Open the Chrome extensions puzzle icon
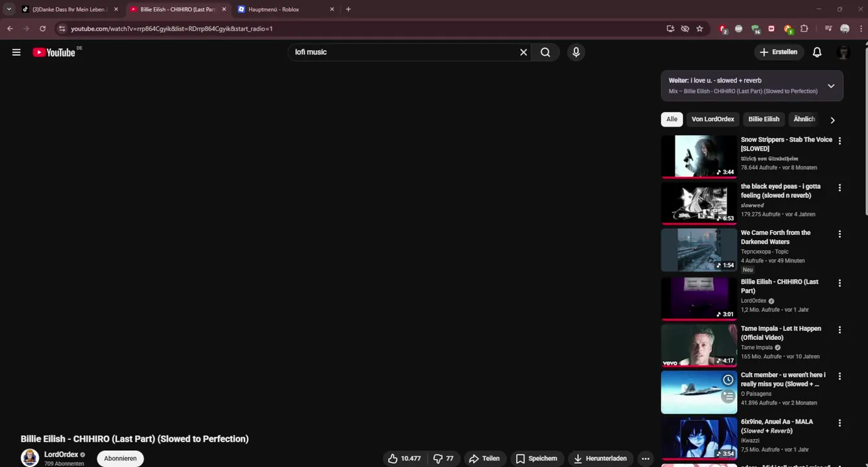Image resolution: width=868 pixels, height=467 pixels. (804, 29)
